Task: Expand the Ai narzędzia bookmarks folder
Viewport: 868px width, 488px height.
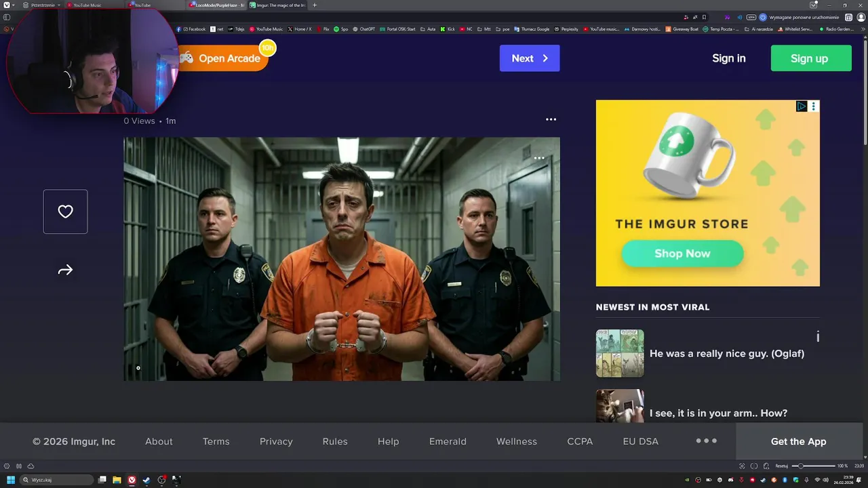Action: [x=758, y=29]
